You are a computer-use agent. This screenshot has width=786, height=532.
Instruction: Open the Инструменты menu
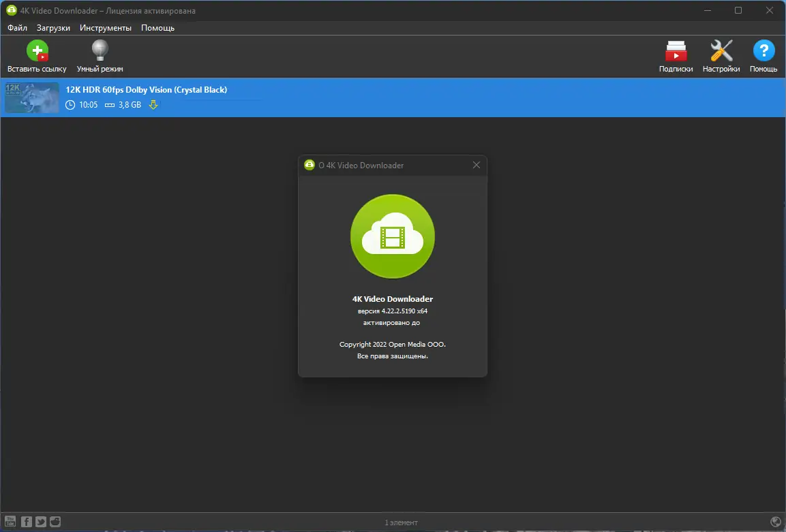tap(106, 28)
